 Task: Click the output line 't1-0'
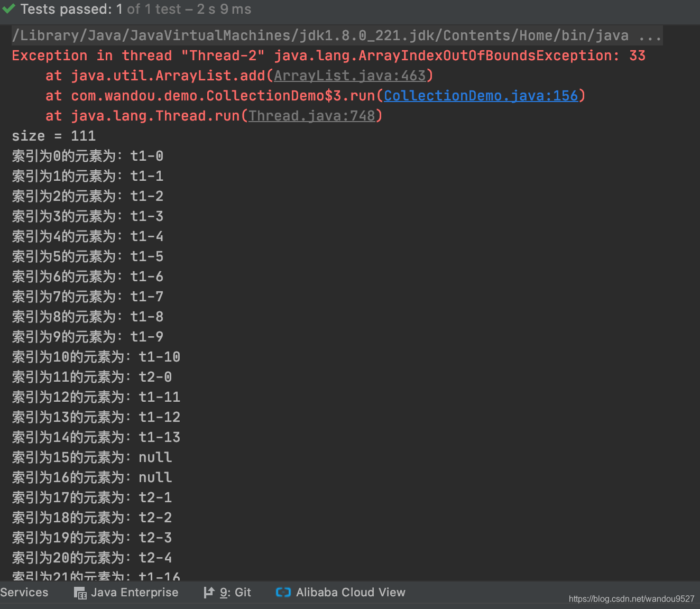pyautogui.click(x=88, y=156)
